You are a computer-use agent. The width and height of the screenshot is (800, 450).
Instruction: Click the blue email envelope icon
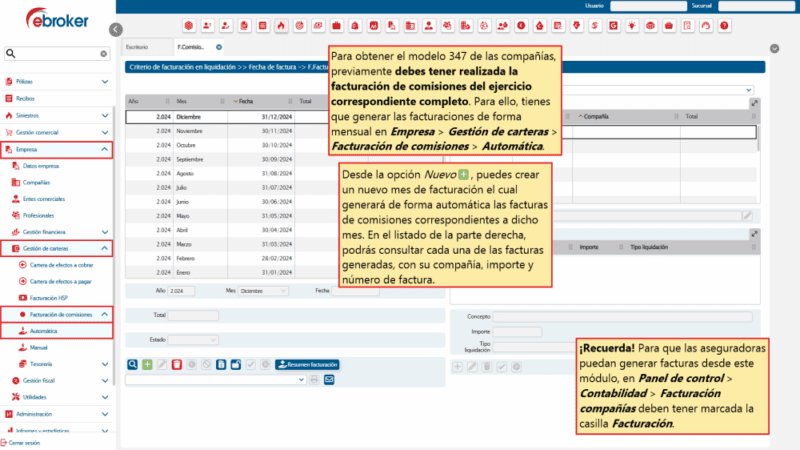tap(328, 380)
